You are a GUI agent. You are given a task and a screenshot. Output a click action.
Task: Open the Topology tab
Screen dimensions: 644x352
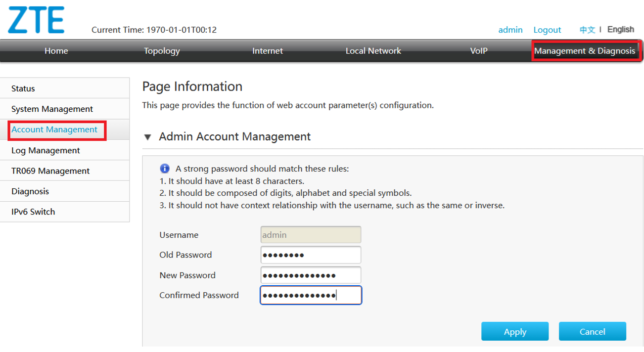(x=162, y=51)
